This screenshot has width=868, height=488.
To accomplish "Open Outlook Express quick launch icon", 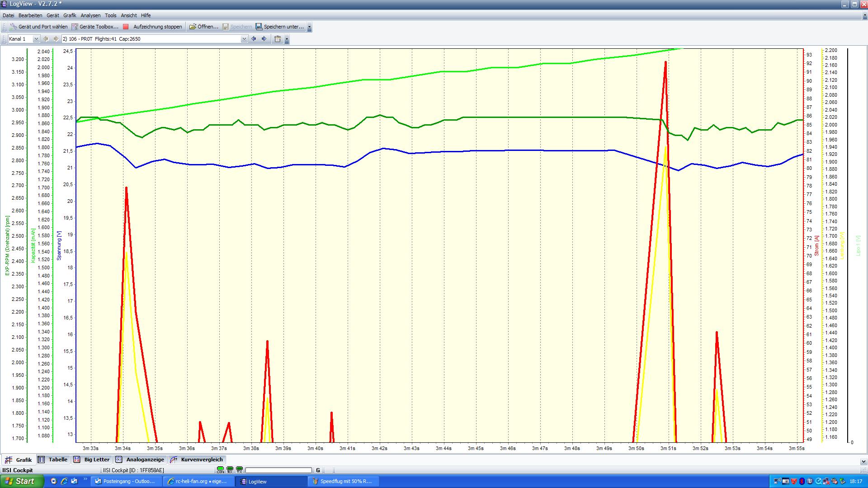I will [x=74, y=481].
